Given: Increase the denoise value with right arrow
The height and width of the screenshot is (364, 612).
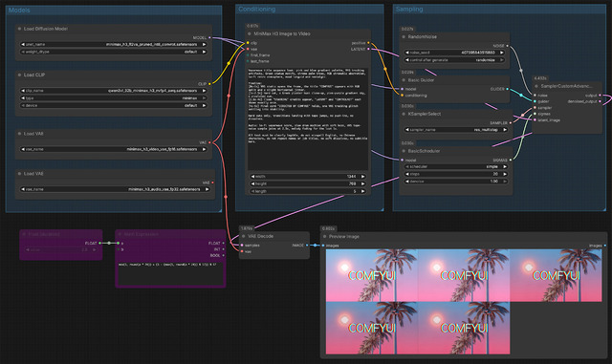Looking at the screenshot, I should click(x=505, y=182).
